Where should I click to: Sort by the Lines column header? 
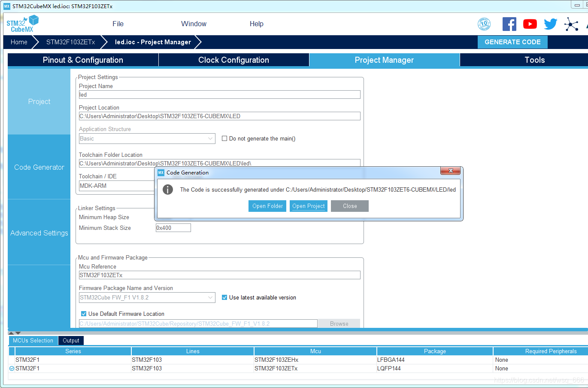click(193, 351)
